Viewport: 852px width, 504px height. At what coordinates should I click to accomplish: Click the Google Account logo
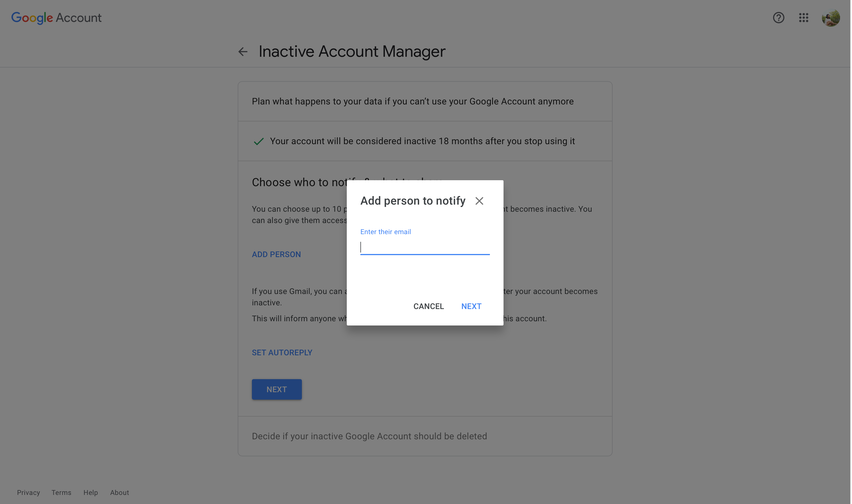(57, 18)
